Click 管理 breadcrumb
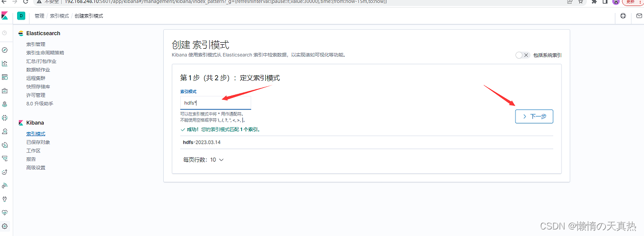 [39, 16]
